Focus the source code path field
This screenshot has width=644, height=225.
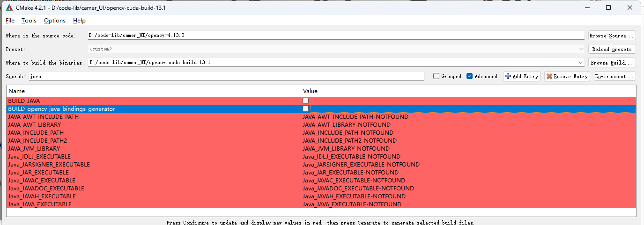(x=336, y=35)
